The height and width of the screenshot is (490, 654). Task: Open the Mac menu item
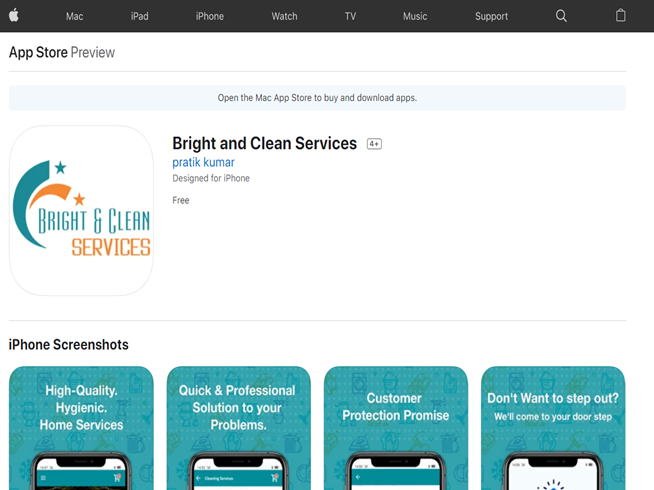tap(75, 16)
